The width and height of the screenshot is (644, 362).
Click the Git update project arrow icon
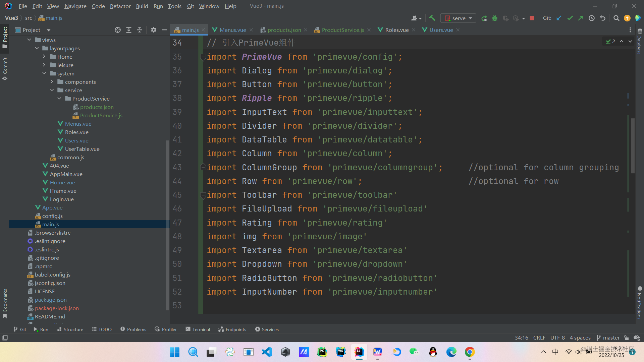click(559, 18)
